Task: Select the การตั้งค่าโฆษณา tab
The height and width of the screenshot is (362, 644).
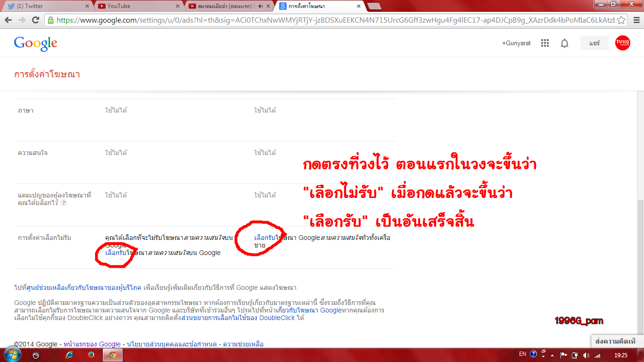Action: (321, 6)
